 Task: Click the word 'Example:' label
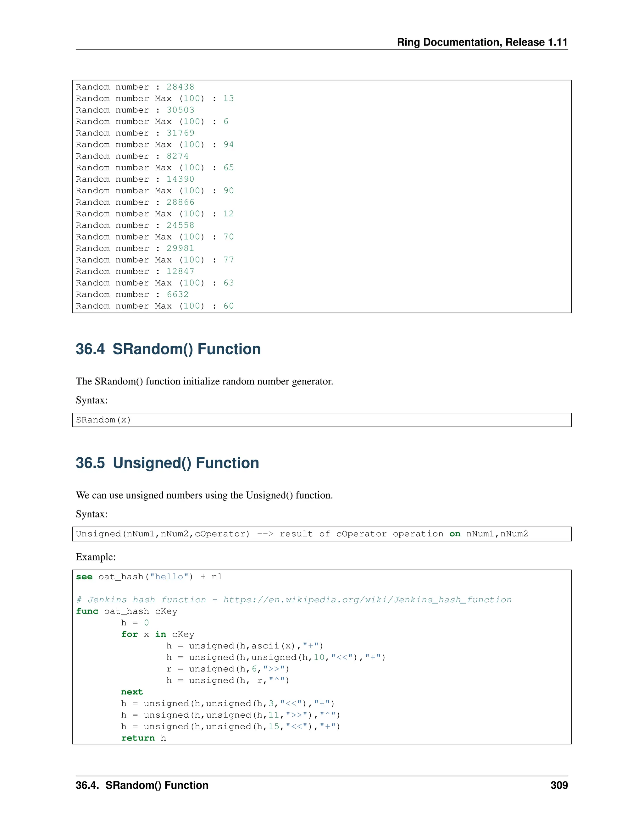[96, 557]
